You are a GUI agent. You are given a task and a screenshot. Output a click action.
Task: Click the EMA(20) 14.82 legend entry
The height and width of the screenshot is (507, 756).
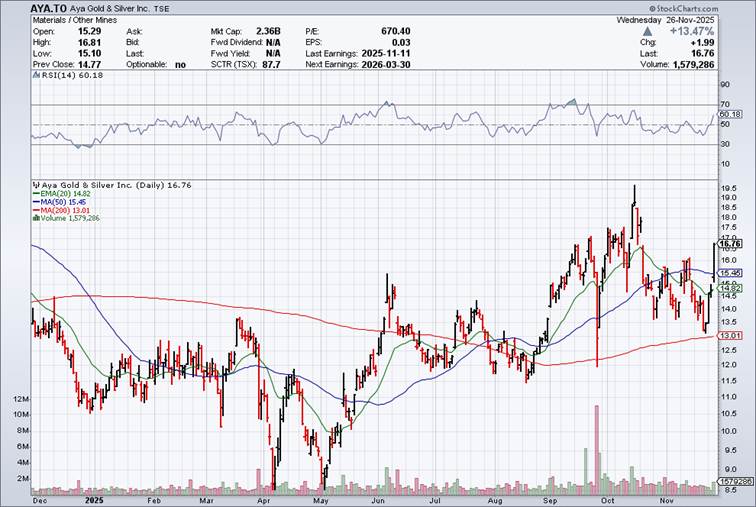pos(62,193)
